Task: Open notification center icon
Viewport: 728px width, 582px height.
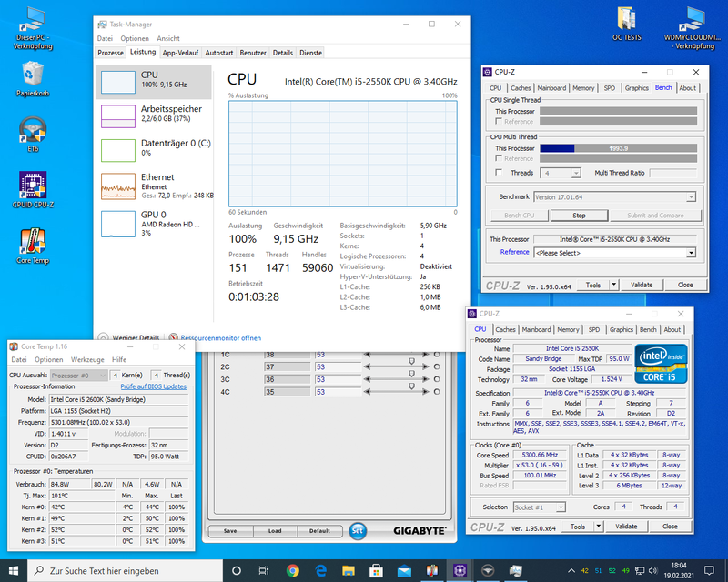Action: click(709, 570)
